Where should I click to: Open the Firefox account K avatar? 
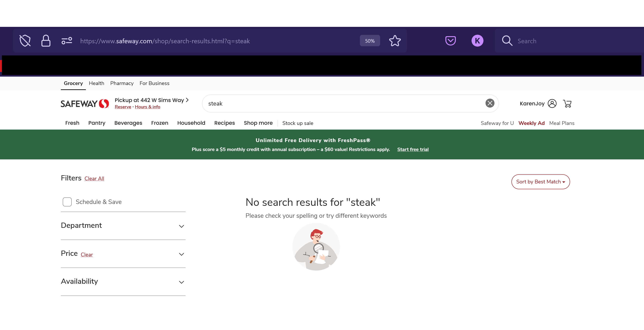pyautogui.click(x=477, y=41)
